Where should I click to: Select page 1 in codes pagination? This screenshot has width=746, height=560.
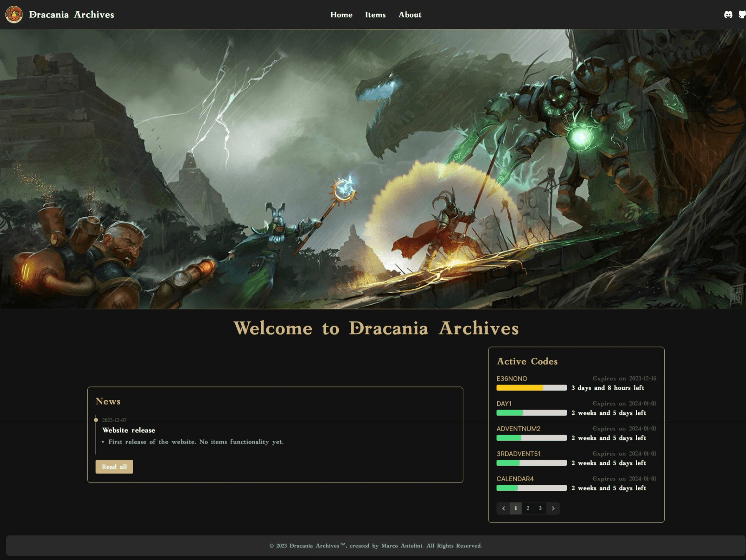point(516,508)
